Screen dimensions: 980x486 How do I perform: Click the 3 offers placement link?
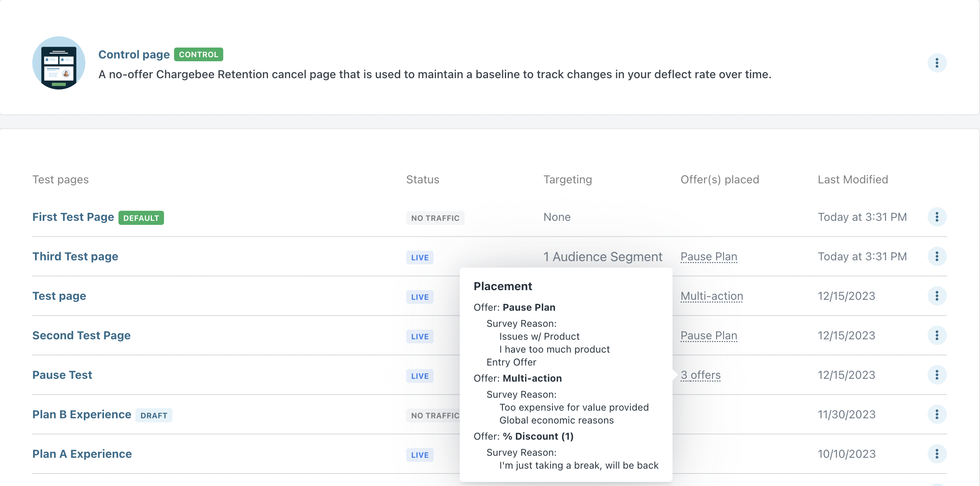pos(700,375)
